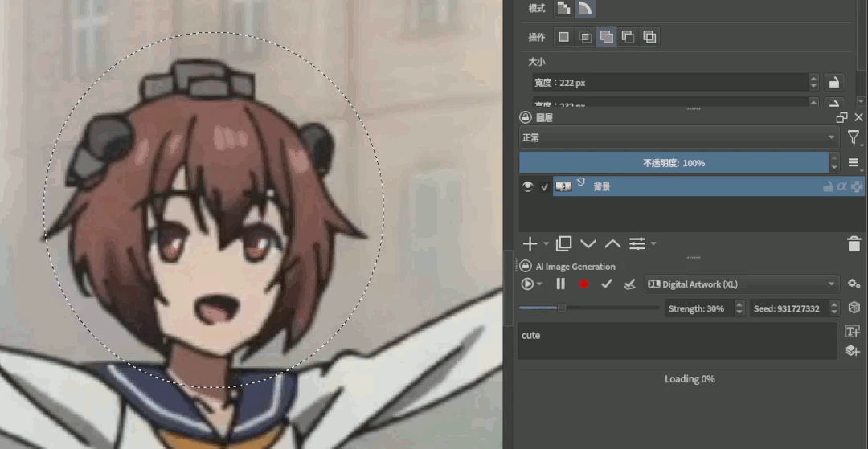
Task: Move the layer down with the arrow
Action: [x=588, y=243]
